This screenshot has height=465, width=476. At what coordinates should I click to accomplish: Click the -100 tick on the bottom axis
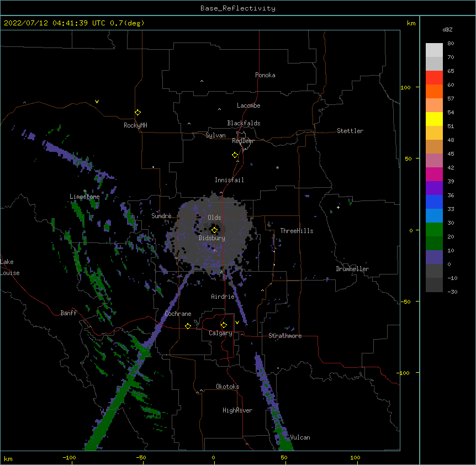(x=69, y=457)
